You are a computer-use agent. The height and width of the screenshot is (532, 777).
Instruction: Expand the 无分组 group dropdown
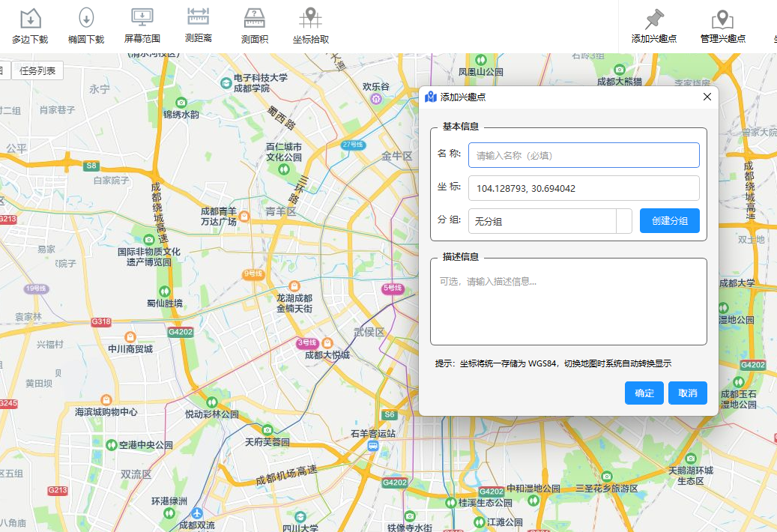coord(550,221)
